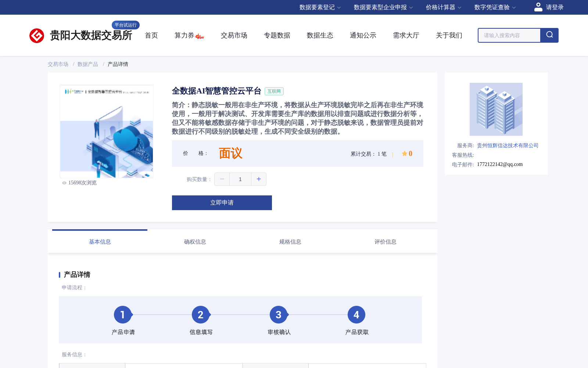This screenshot has height=368, width=588.
Task: Open the 通知公示 navigation item
Action: coord(363,35)
